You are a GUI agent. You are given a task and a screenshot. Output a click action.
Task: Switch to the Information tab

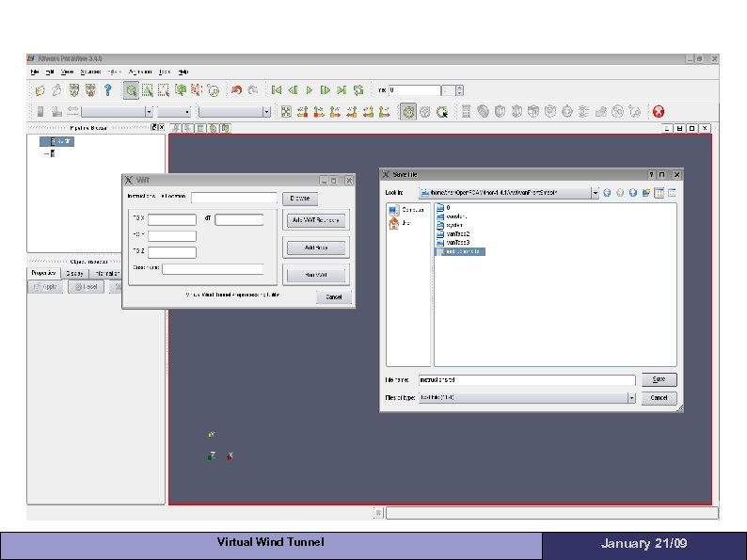(106, 274)
